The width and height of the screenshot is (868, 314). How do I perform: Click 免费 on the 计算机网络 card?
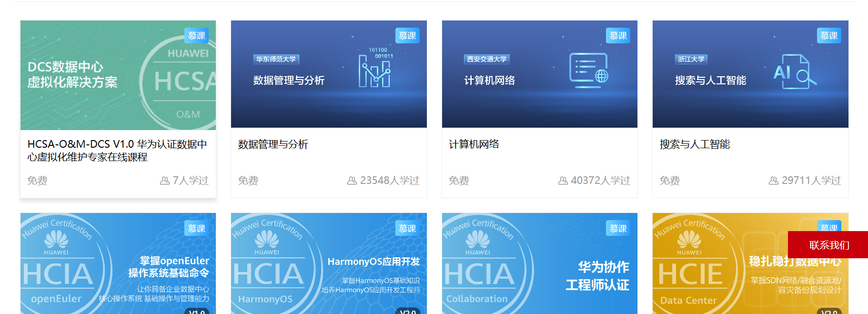click(x=459, y=181)
